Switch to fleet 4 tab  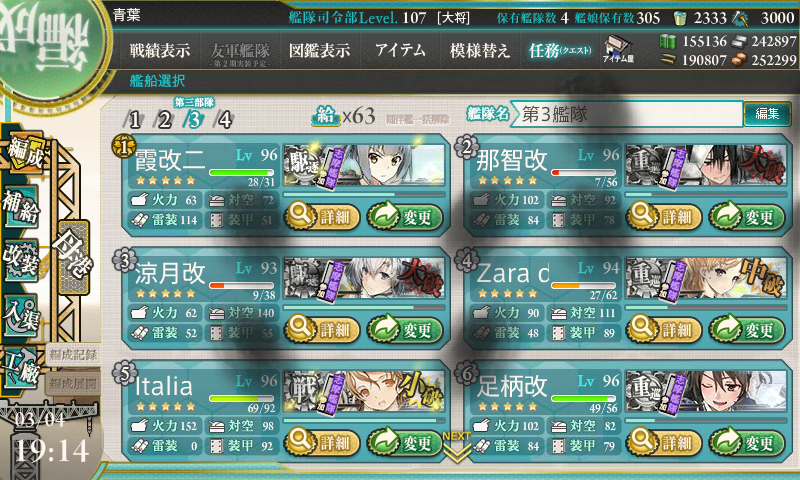point(224,120)
